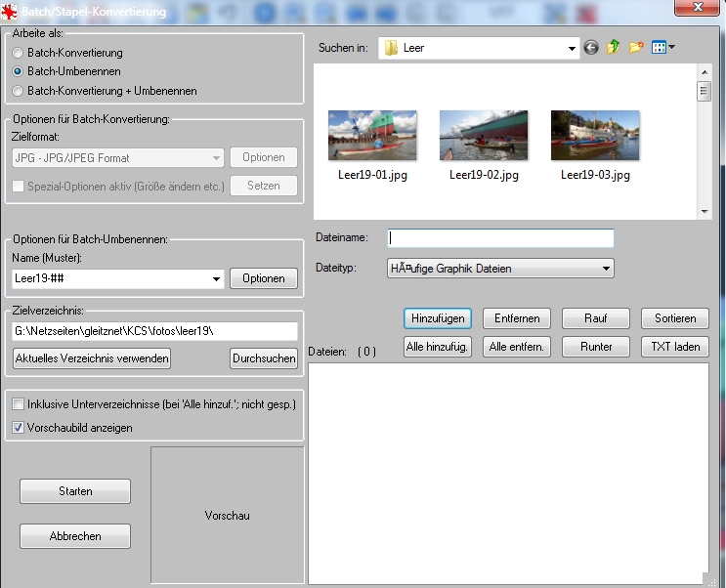
Task: Choose Batch-Konvertierung + Umbenennen mode
Action: (19, 91)
